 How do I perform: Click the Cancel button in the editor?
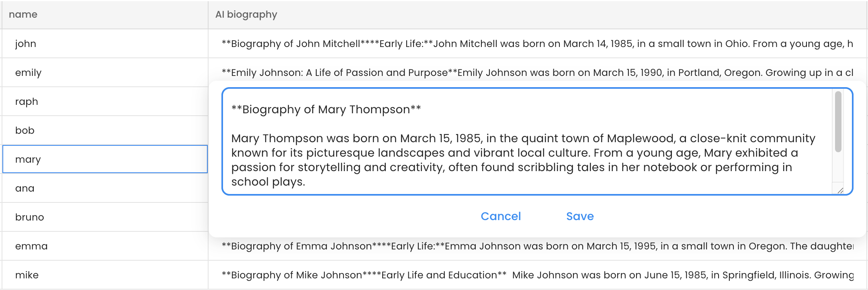(501, 216)
